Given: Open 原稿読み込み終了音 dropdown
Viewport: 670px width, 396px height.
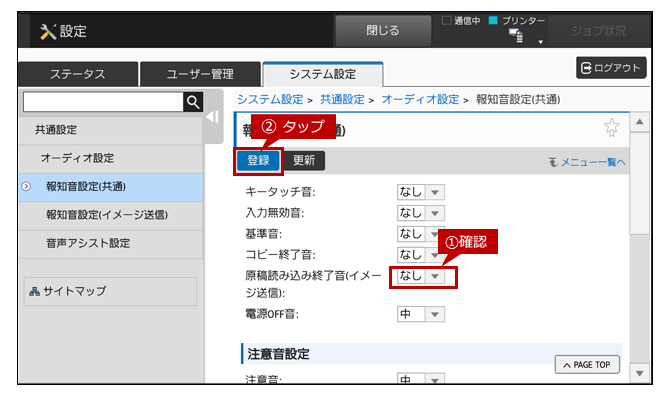Looking at the screenshot, I should [x=421, y=276].
